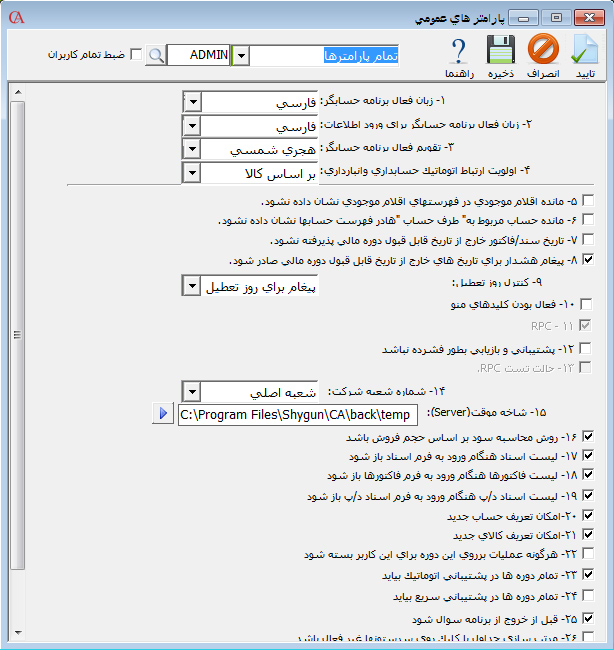Click the blue arrow browse button for temp path
This screenshot has width=614, height=650.
pyautogui.click(x=164, y=413)
